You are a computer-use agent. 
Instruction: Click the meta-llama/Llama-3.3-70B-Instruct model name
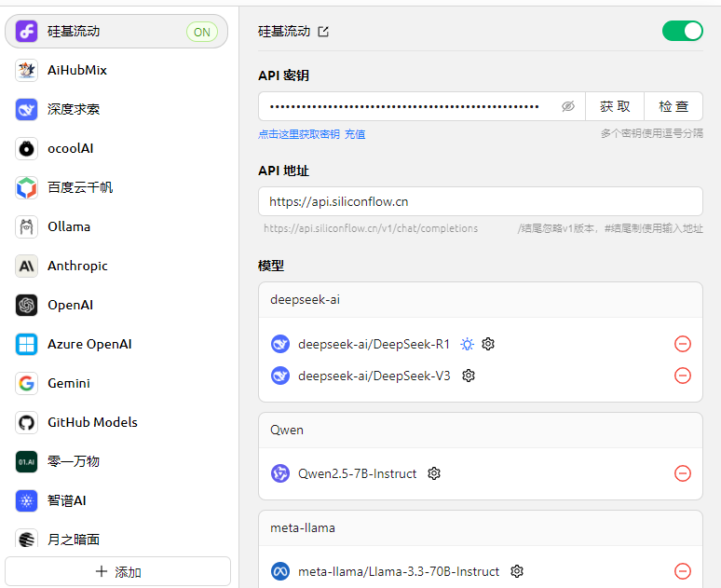pyautogui.click(x=399, y=571)
